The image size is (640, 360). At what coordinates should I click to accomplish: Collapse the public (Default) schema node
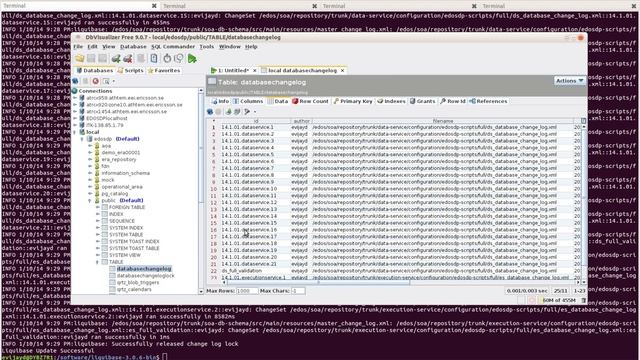click(x=90, y=200)
